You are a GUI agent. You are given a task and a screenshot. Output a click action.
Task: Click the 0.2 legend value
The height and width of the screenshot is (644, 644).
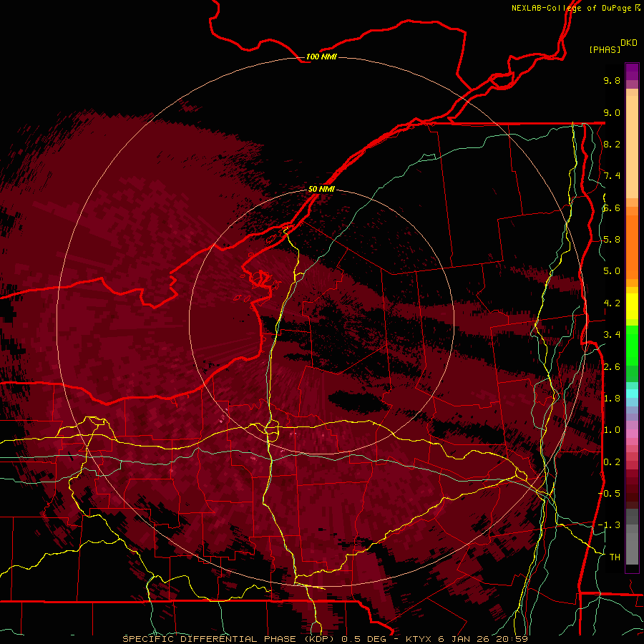click(x=612, y=462)
